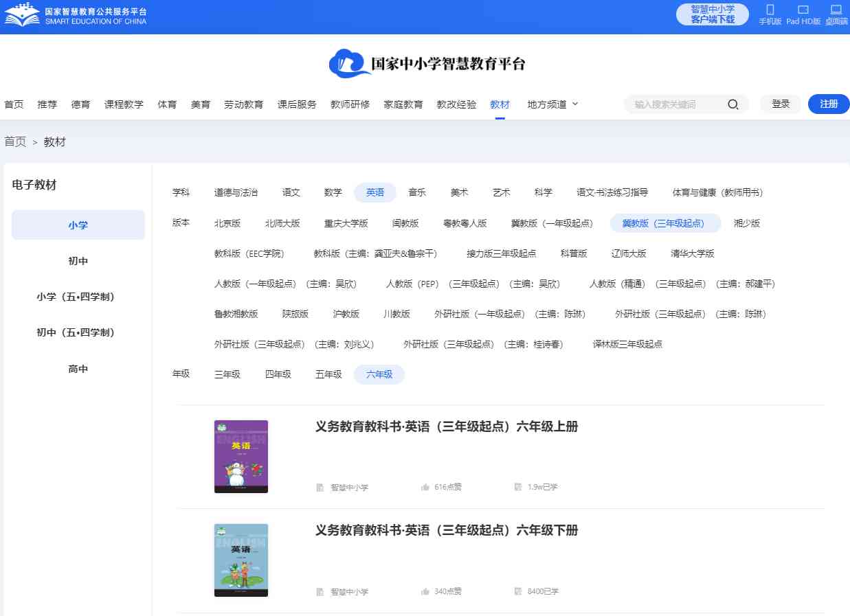This screenshot has width=850, height=616.
Task: Open the Pad HD版 tablet icon
Action: [x=803, y=10]
